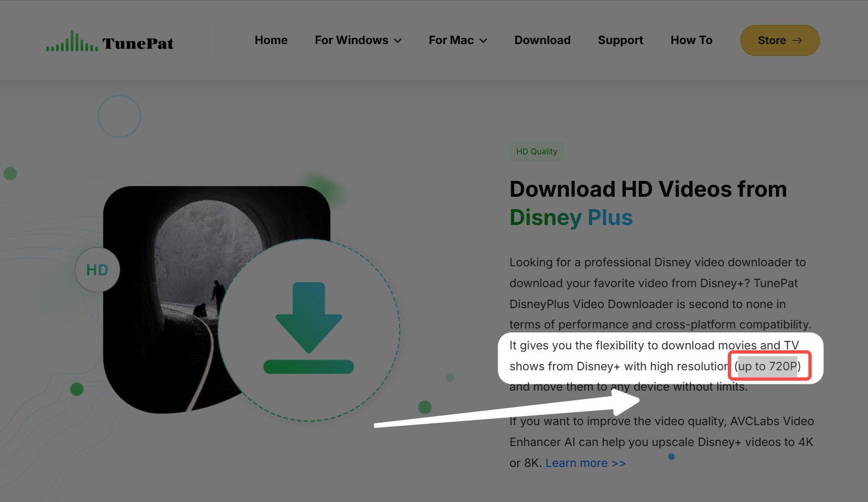Click the line mentioning AVCLabs Video Enhancer

pyautogui.click(x=662, y=421)
